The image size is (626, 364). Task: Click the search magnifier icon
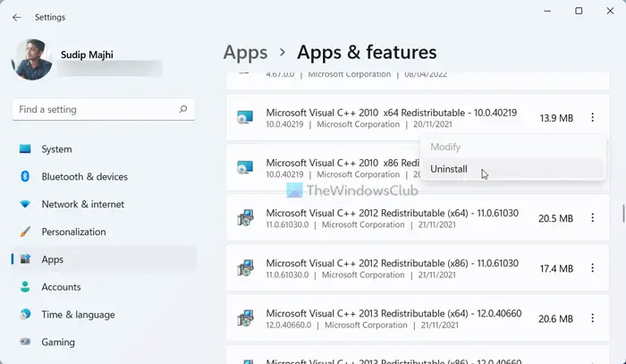click(183, 109)
